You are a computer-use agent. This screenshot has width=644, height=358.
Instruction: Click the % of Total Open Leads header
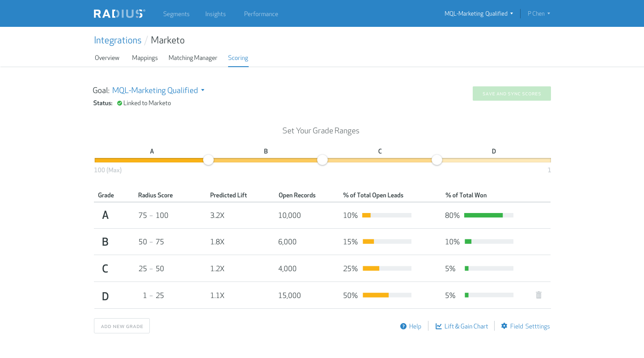pos(373,195)
